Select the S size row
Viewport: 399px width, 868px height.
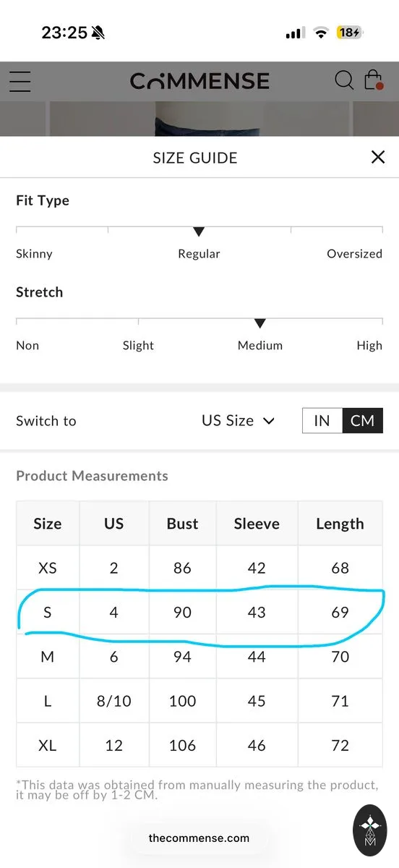pos(199,613)
